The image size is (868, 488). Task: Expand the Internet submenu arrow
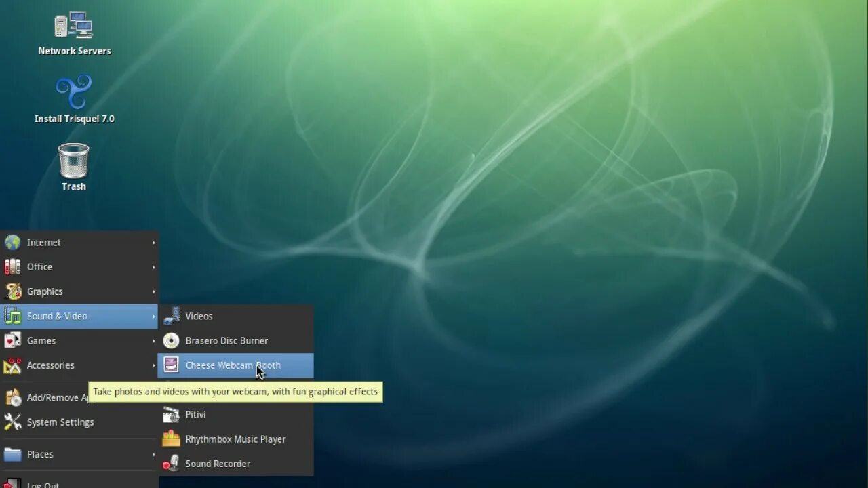tap(154, 243)
